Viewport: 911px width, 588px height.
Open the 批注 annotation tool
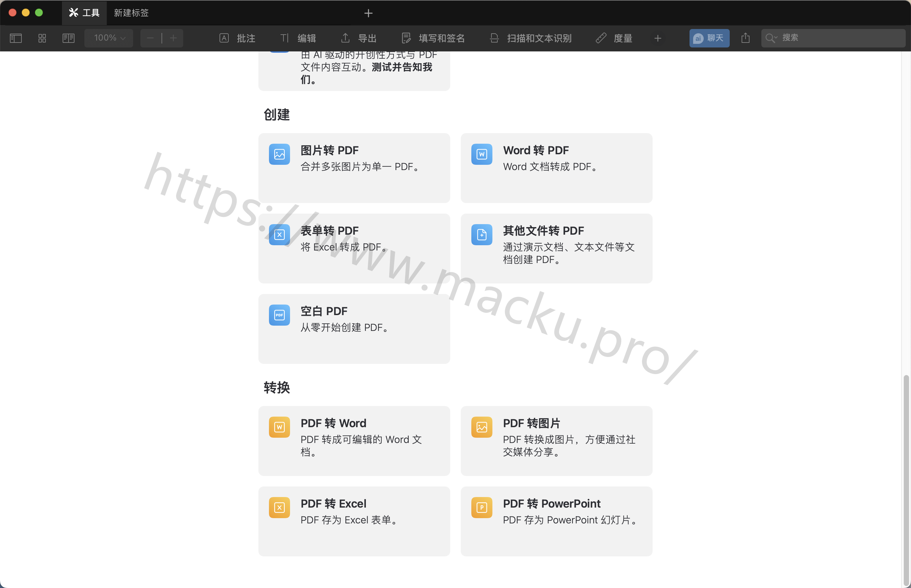(237, 38)
